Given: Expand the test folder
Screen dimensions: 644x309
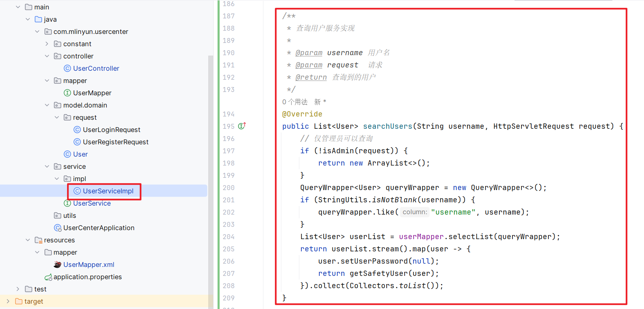Looking at the screenshot, I should [x=18, y=289].
